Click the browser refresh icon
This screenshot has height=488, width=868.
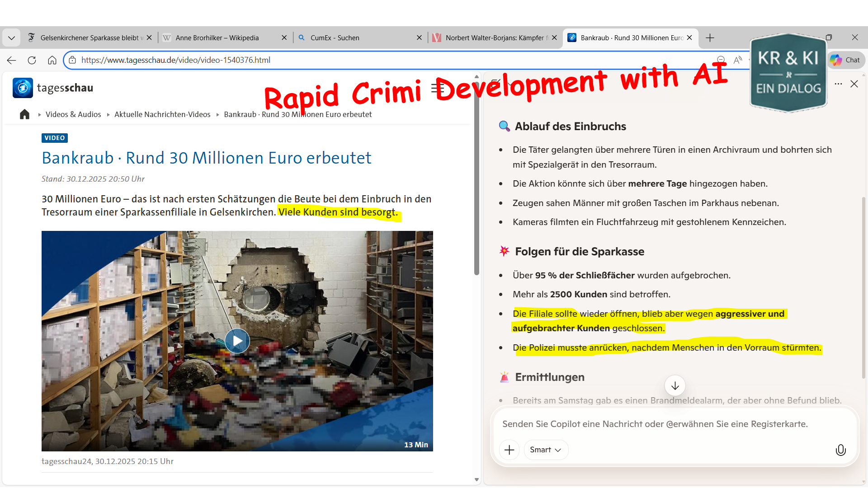point(32,60)
